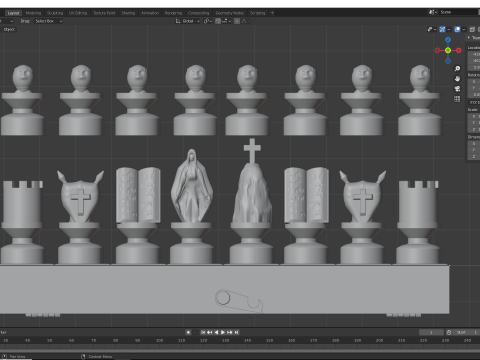Screen dimensions: 480x360
Task: Open the Modeling workspace tab
Action: pyautogui.click(x=33, y=13)
